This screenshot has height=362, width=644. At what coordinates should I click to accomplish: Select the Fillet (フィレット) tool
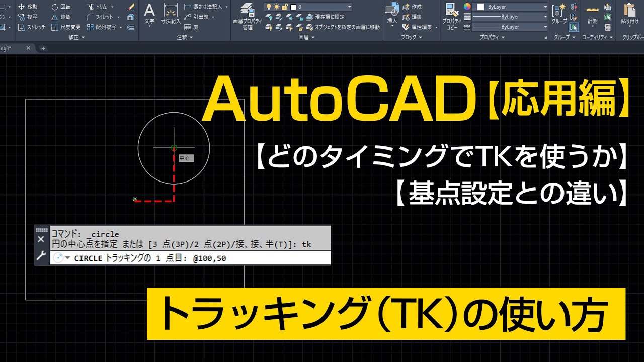(101, 17)
